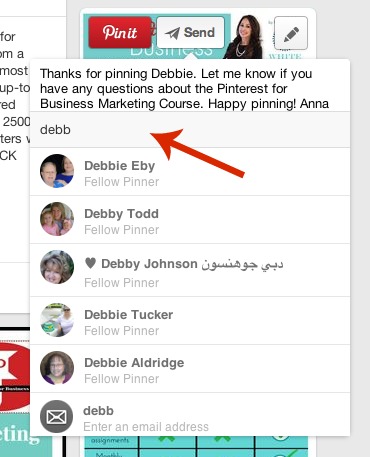Click the Debbie Eby name label
Image resolution: width=370 pixels, height=457 pixels.
coord(120,166)
